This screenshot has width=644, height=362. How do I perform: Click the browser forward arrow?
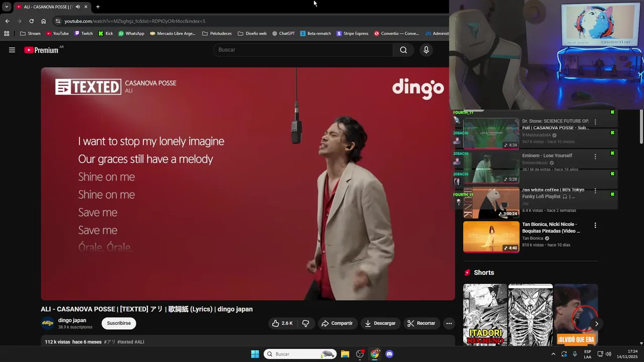pyautogui.click(x=19, y=21)
